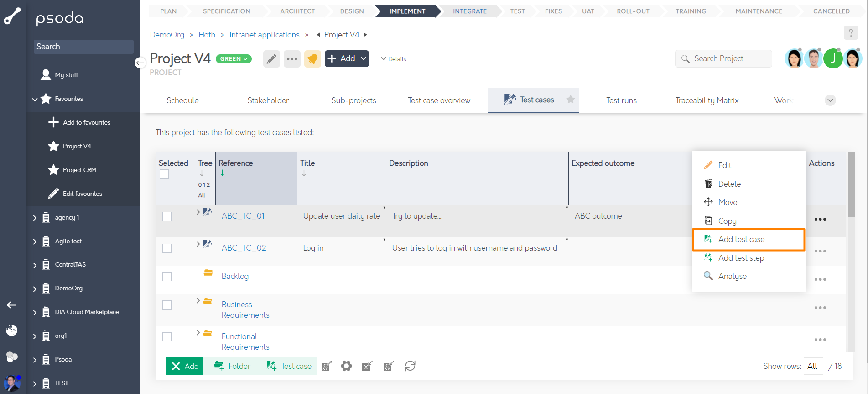
Task: Collapse the sidebar with the left arrow circle
Action: pyautogui.click(x=140, y=63)
